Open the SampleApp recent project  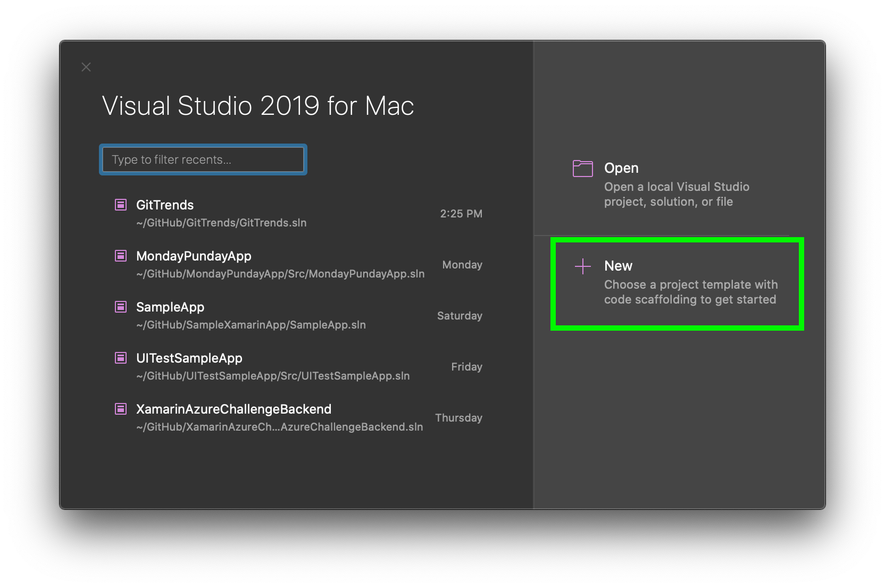click(298, 316)
